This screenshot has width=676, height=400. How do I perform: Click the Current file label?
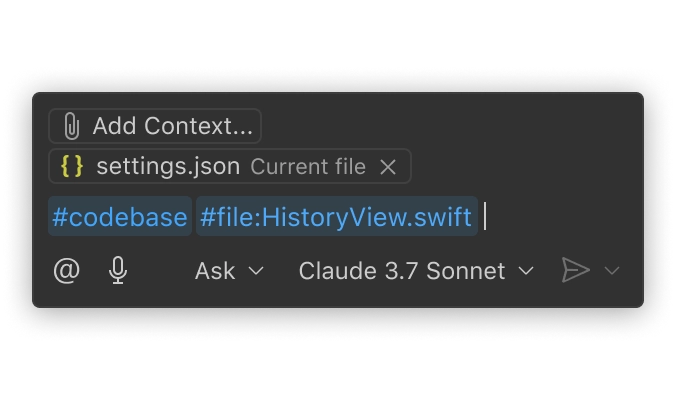coord(307,167)
